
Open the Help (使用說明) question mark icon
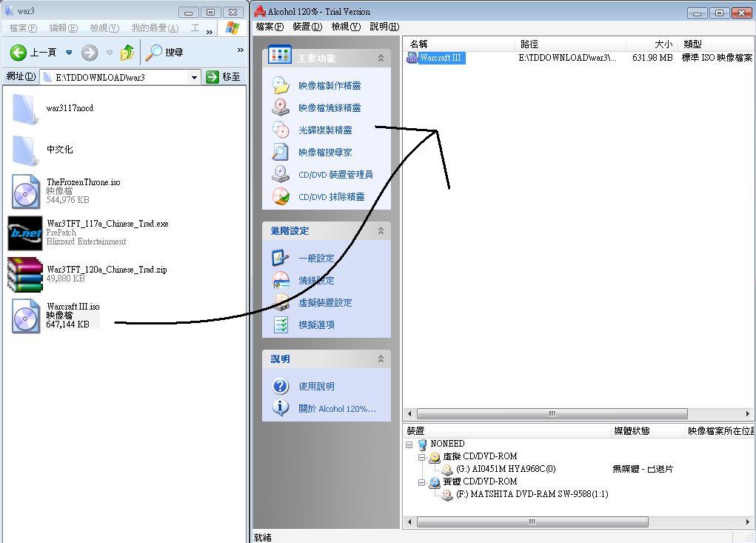point(280,386)
